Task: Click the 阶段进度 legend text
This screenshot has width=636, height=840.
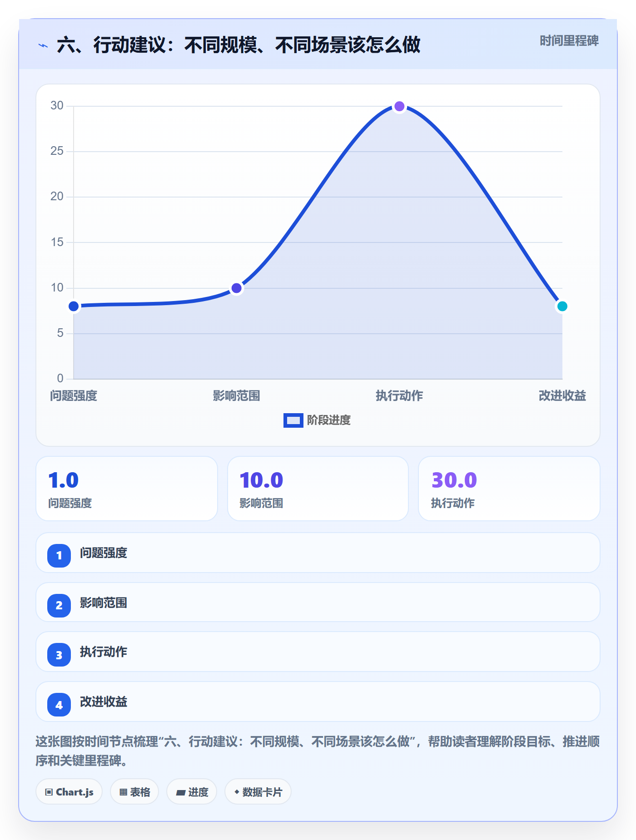Action: [328, 420]
